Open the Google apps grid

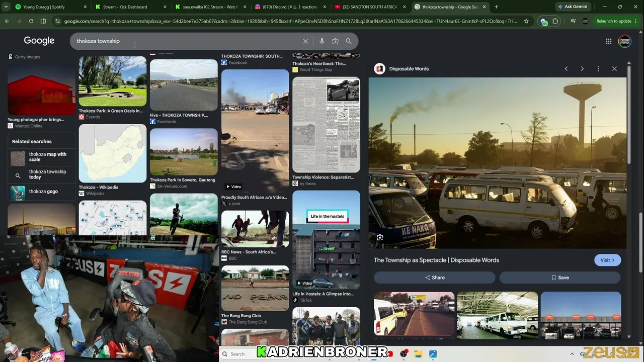click(x=609, y=41)
